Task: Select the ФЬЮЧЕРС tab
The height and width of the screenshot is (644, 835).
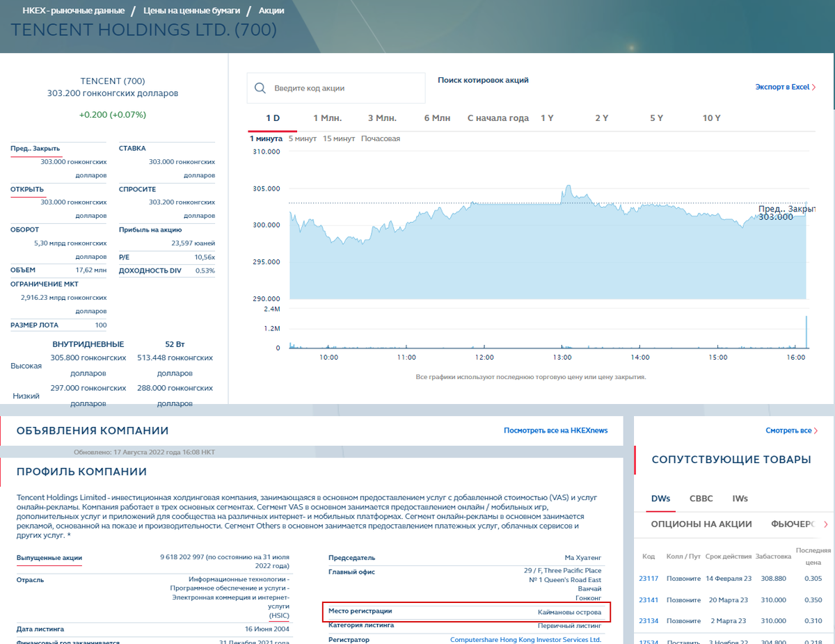Action: pos(793,524)
